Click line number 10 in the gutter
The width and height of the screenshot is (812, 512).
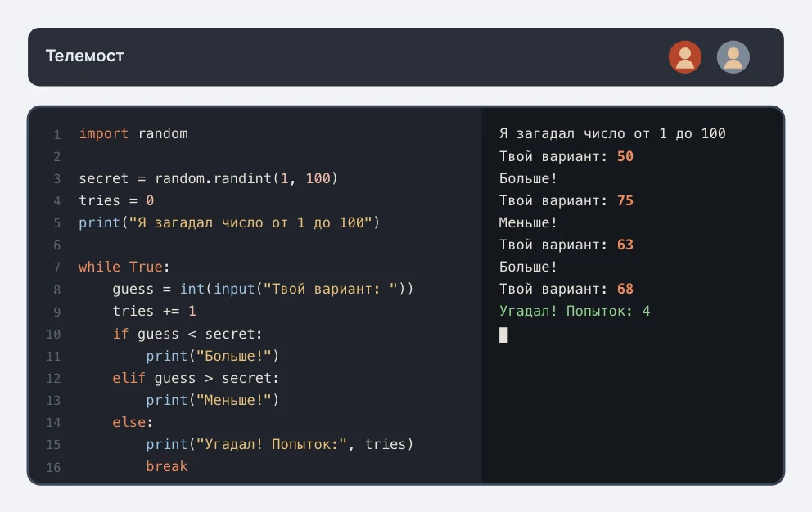(x=53, y=335)
